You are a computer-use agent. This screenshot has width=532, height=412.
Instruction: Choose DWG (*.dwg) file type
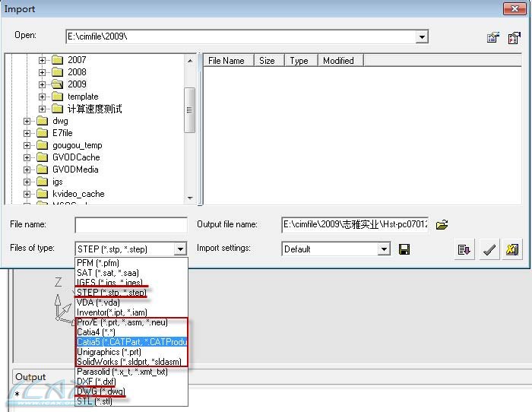[131, 391]
